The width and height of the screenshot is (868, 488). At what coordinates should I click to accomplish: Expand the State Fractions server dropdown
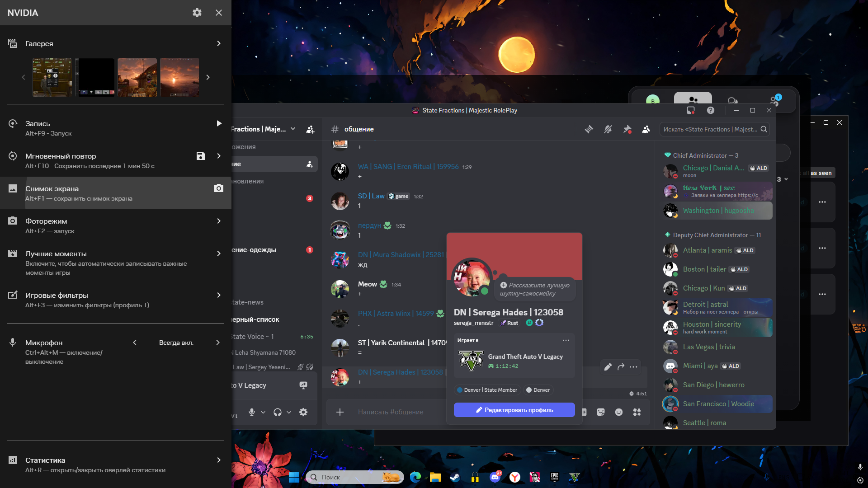pyautogui.click(x=293, y=129)
